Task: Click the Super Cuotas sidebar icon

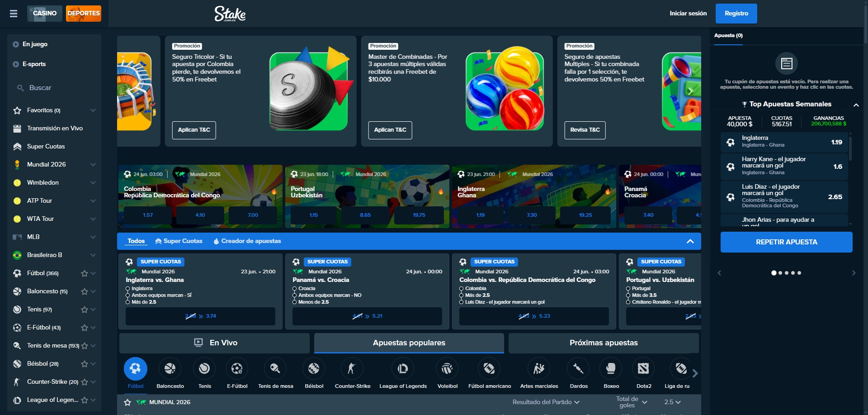Action: click(x=17, y=147)
